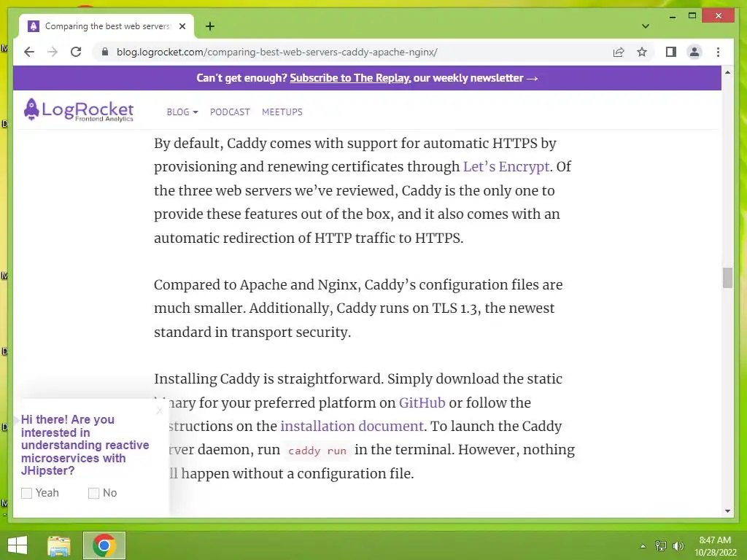
Task: Click the address bar URL
Action: (276, 52)
